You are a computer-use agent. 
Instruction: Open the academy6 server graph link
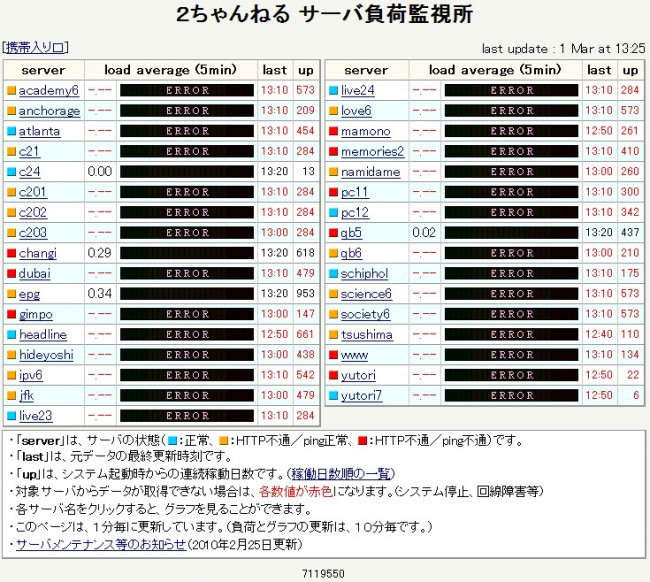coord(49,90)
